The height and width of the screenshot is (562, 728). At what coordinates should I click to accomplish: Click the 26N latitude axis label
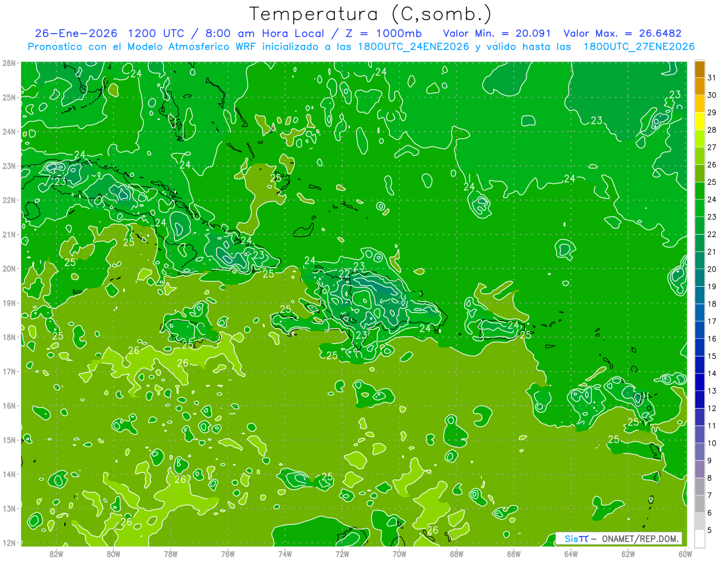8,63
